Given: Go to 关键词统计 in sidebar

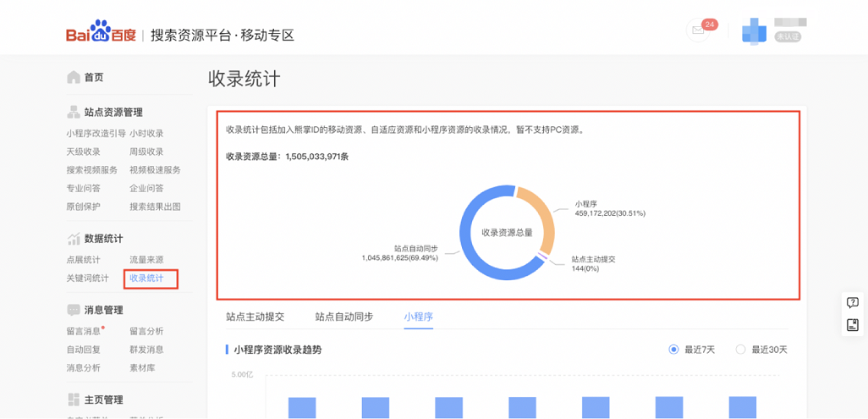Looking at the screenshot, I should coord(87,278).
